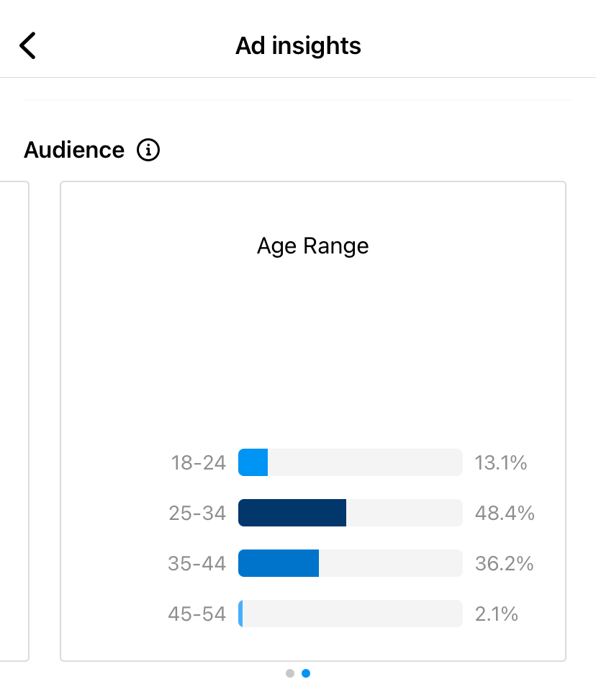
Task: Tap the first pagination dot
Action: point(290,673)
